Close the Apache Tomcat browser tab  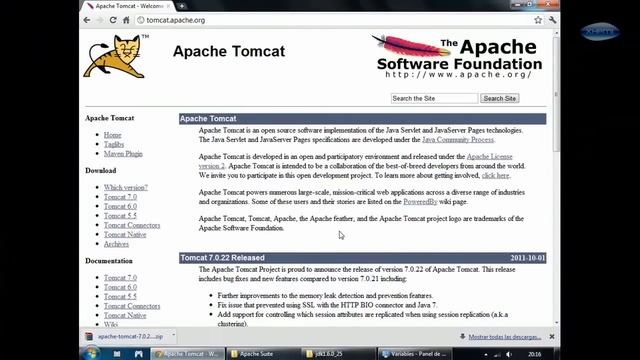click(x=168, y=6)
